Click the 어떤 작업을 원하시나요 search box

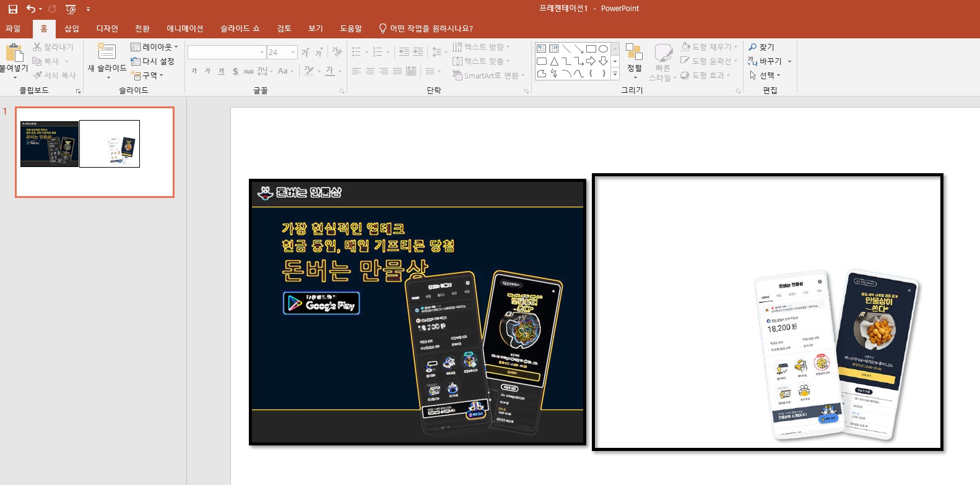[x=426, y=28]
